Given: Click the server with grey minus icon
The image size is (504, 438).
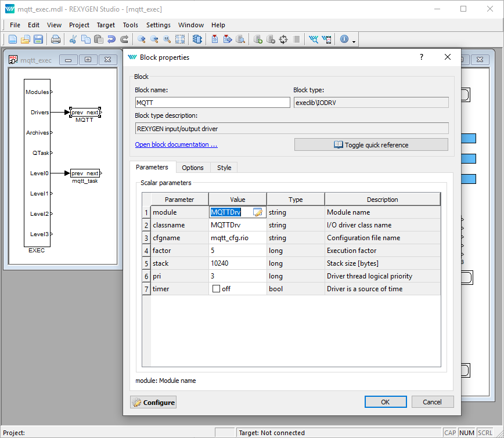Looking at the screenshot, I should click(x=271, y=39).
